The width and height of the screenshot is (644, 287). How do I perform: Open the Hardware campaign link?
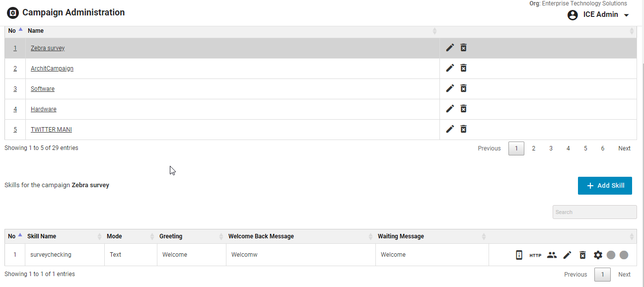click(44, 109)
